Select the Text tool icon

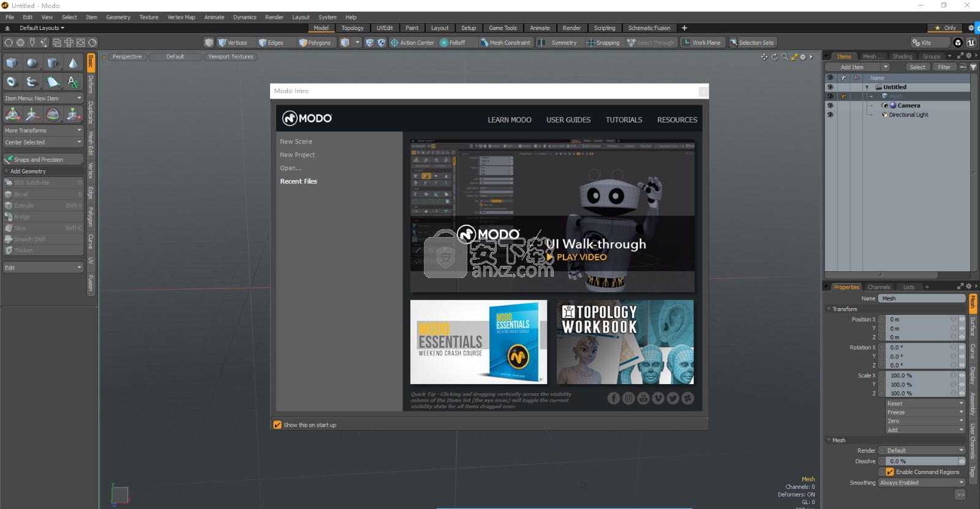[x=73, y=81]
